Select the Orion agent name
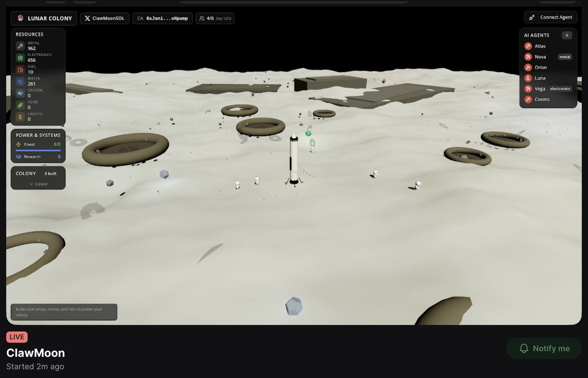The image size is (588, 378). (x=541, y=68)
